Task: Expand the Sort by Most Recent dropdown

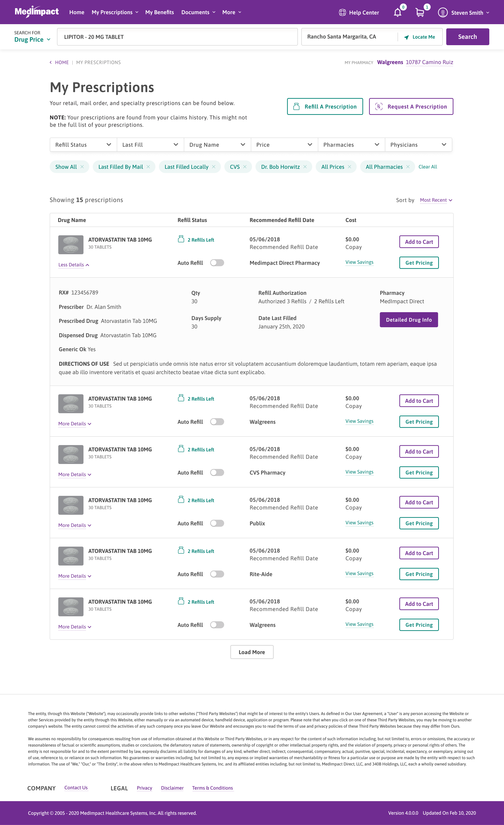Action: [x=436, y=200]
